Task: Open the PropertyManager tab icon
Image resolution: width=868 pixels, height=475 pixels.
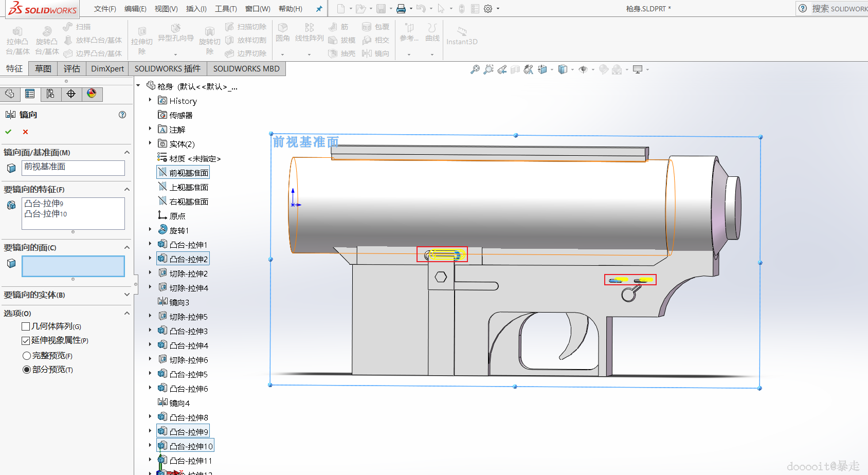Action: (30, 94)
